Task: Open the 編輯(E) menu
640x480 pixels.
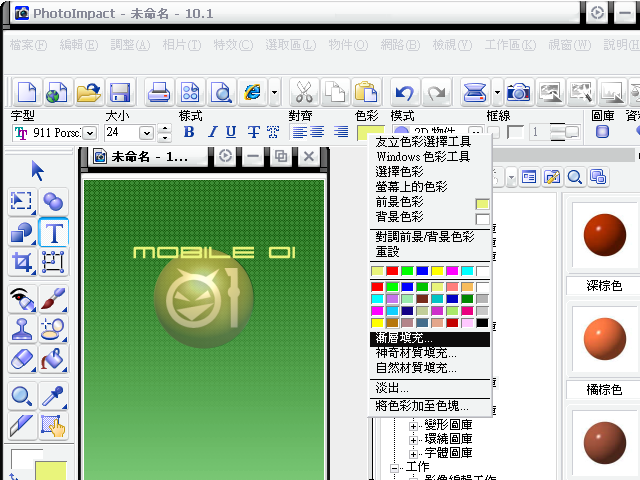Action: point(79,44)
